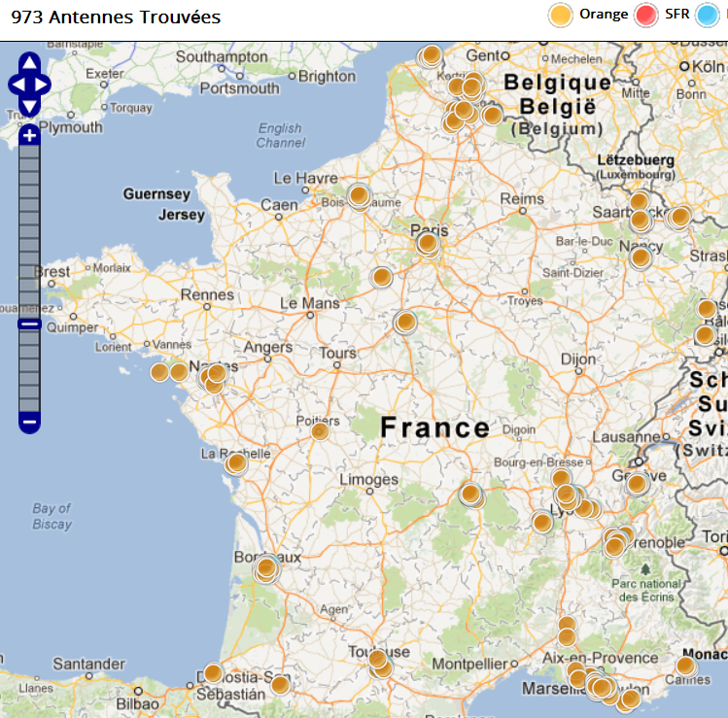728x718 pixels.
Task: Click the blue operator legend swatch
Action: [708, 15]
